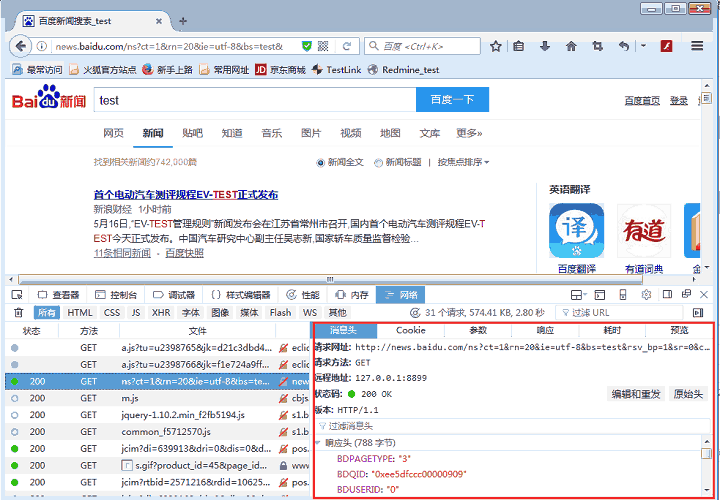Screen dimensions: 720x500
Task: Toggle the 所有 request filter
Action: point(47,313)
